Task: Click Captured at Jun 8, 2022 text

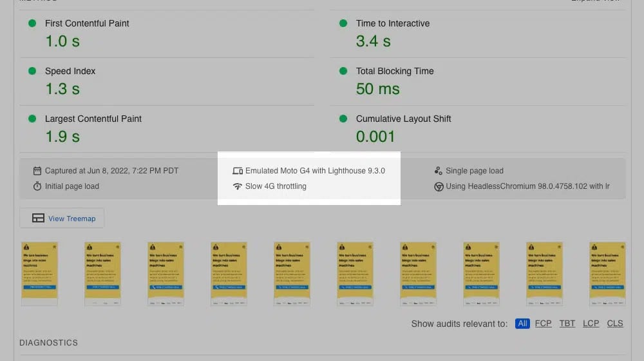Action: pyautogui.click(x=111, y=171)
